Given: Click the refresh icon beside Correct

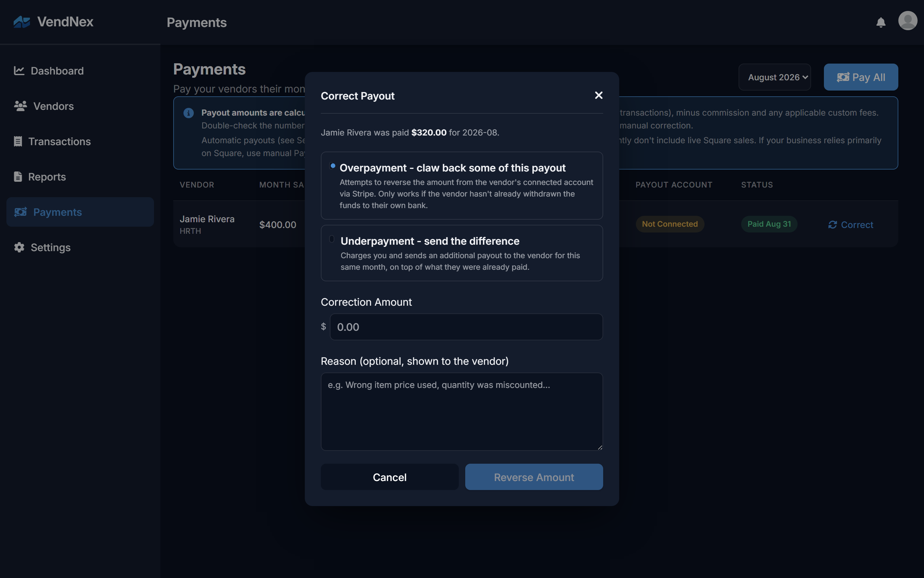Looking at the screenshot, I should click(x=832, y=225).
